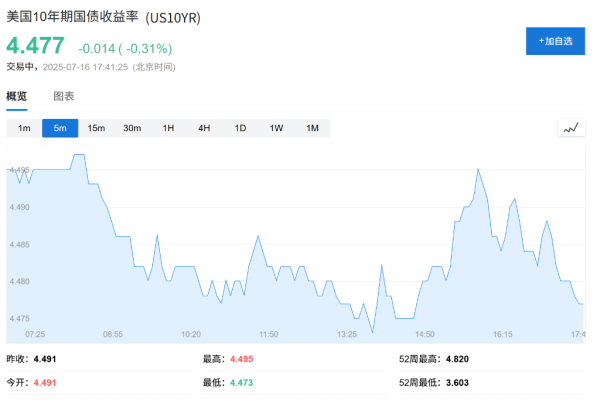Click the ticker symbol (US10YR)
This screenshot has width=600, height=407.
click(173, 18)
